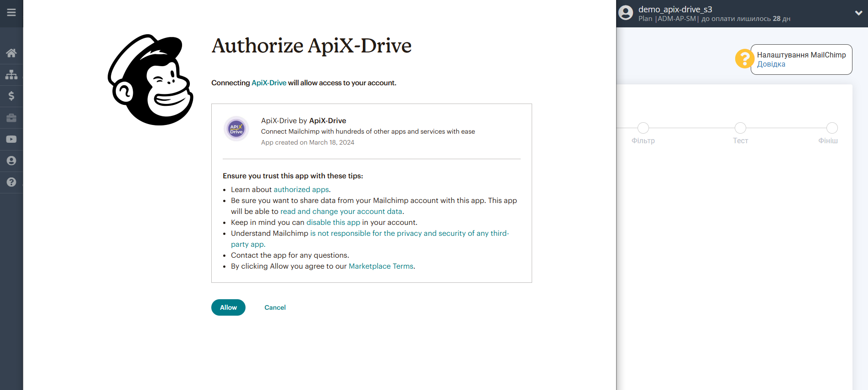The image size is (868, 390).
Task: Open the connections sitemap icon
Action: tap(11, 74)
